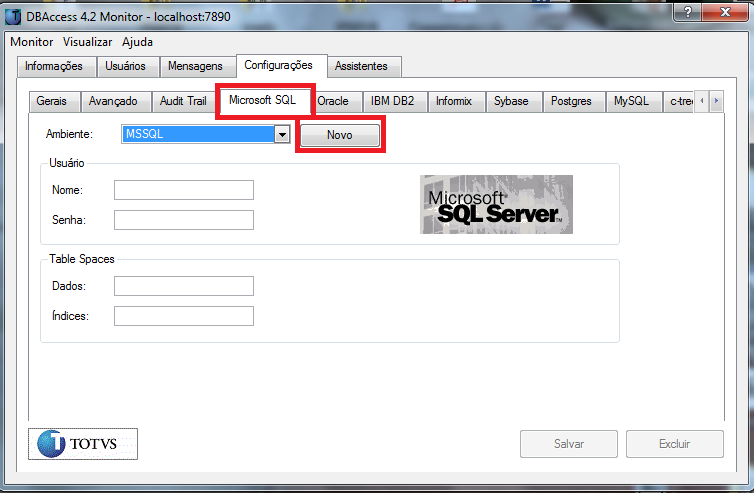Click the Usuário group label

[x=66, y=163]
